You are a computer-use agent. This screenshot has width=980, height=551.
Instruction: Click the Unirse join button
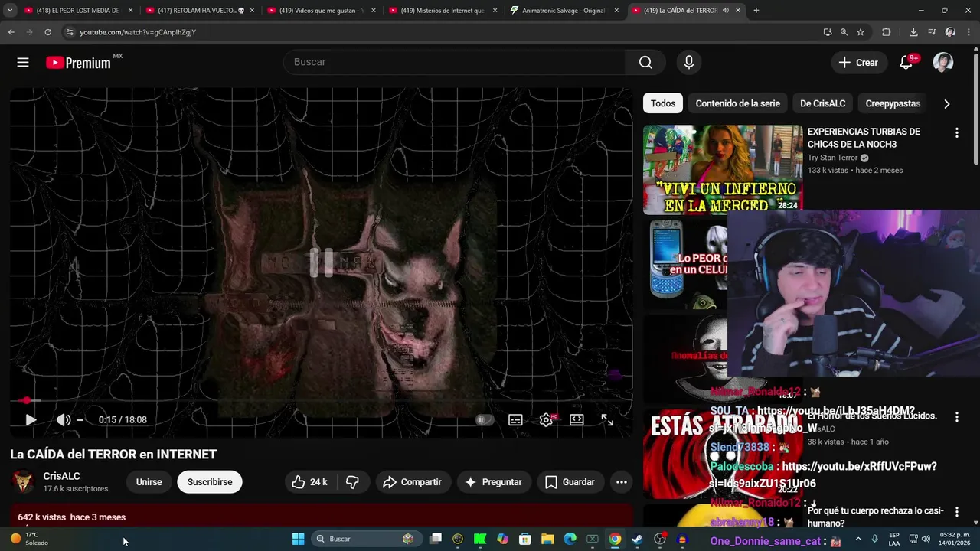pyautogui.click(x=149, y=482)
